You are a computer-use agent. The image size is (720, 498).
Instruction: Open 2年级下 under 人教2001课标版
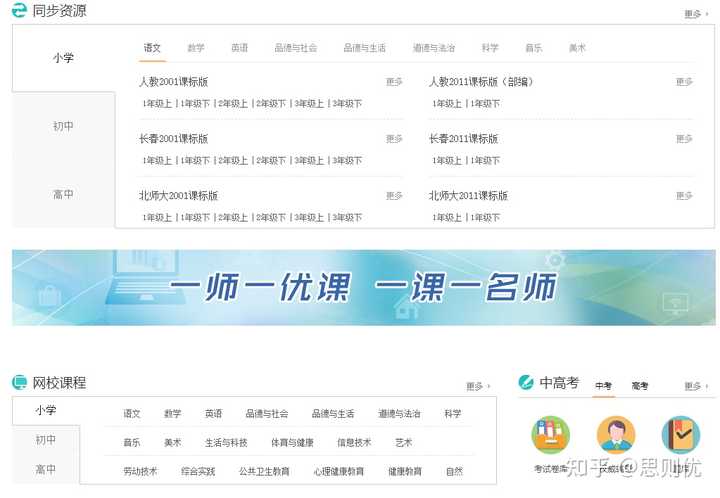[x=271, y=104]
